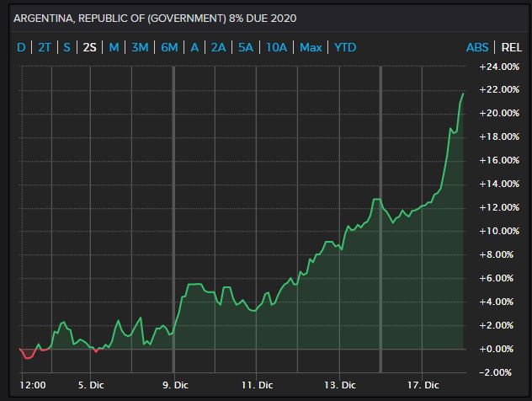532x401 pixels.
Task: Click the +12.00% y-axis label
Action: 499,207
